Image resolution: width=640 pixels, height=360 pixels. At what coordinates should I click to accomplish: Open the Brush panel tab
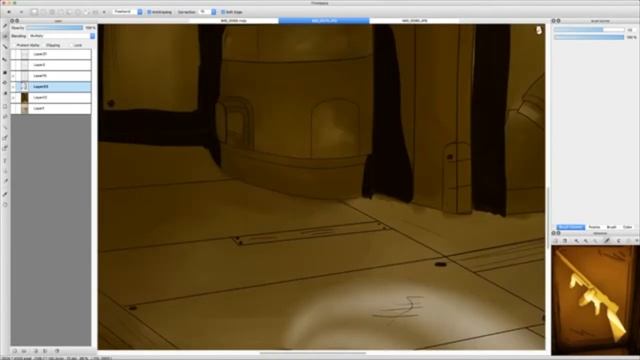(x=611, y=227)
